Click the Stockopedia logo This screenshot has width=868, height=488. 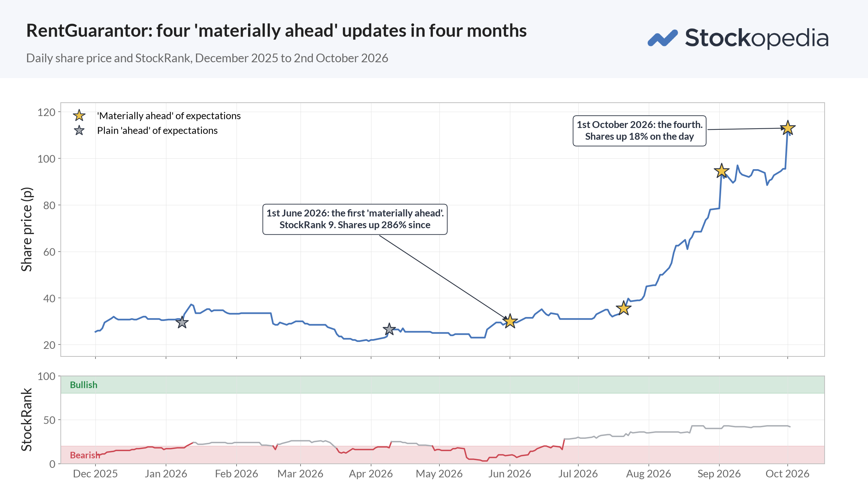click(x=738, y=38)
